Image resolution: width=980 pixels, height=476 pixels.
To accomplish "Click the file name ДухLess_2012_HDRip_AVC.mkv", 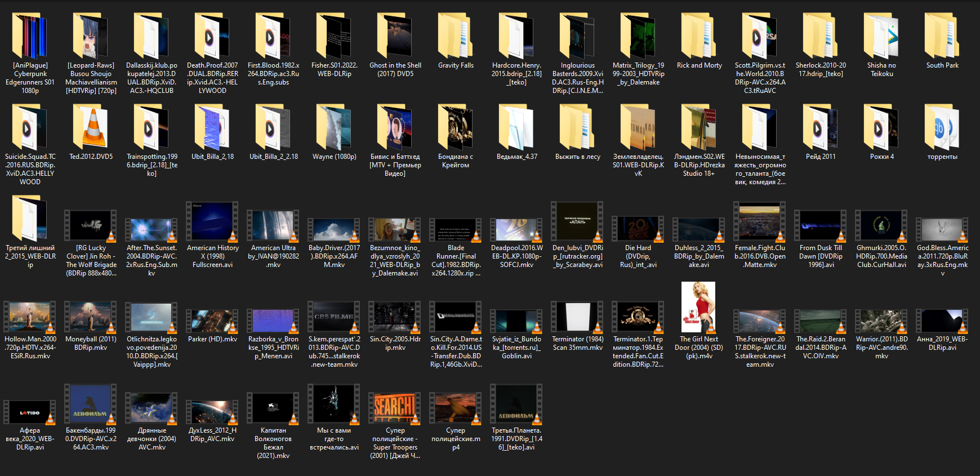I will [x=212, y=434].
